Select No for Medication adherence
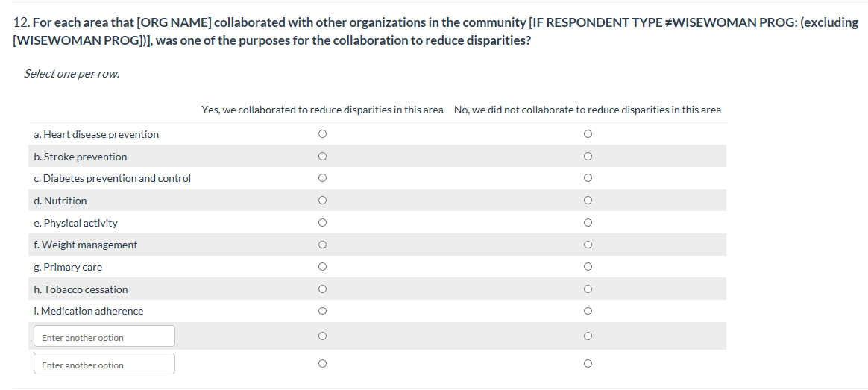The height and width of the screenshot is (390, 868). pos(588,311)
